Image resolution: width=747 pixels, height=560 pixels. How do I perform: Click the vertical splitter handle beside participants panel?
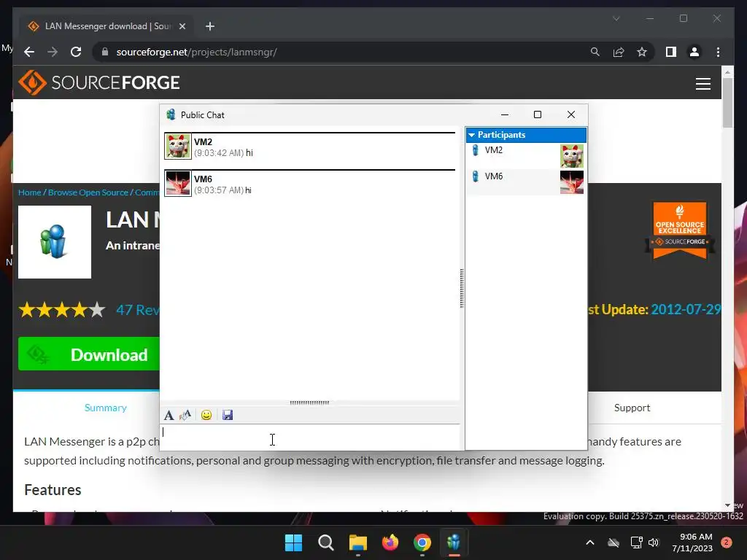[x=462, y=288]
